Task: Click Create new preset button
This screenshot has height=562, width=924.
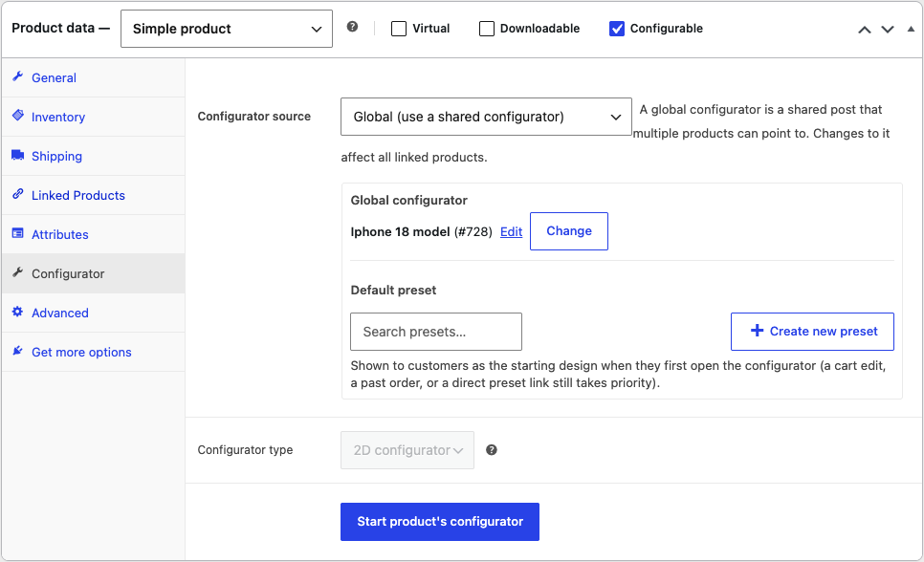Action: [813, 332]
